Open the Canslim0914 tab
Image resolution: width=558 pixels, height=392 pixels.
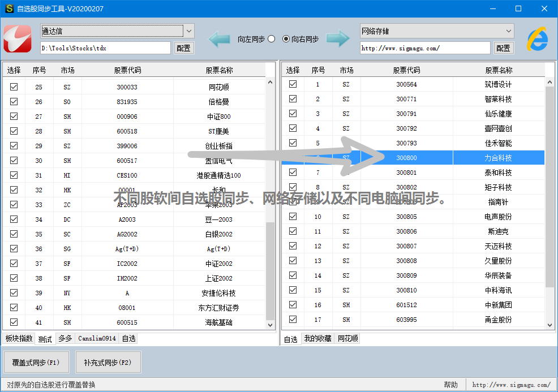click(97, 339)
